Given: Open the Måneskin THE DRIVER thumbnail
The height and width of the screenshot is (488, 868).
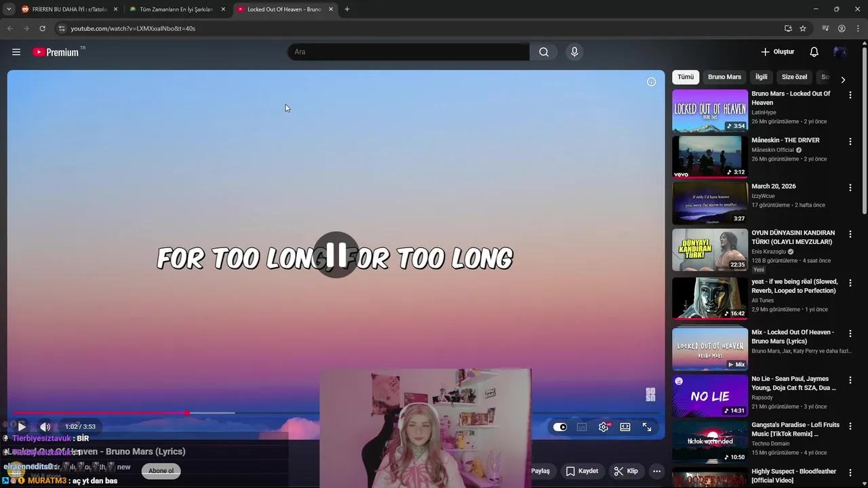Looking at the screenshot, I should pyautogui.click(x=710, y=157).
